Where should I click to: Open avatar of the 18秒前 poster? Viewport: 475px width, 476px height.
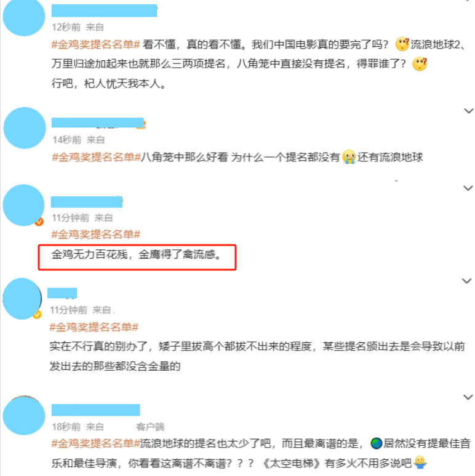click(24, 415)
